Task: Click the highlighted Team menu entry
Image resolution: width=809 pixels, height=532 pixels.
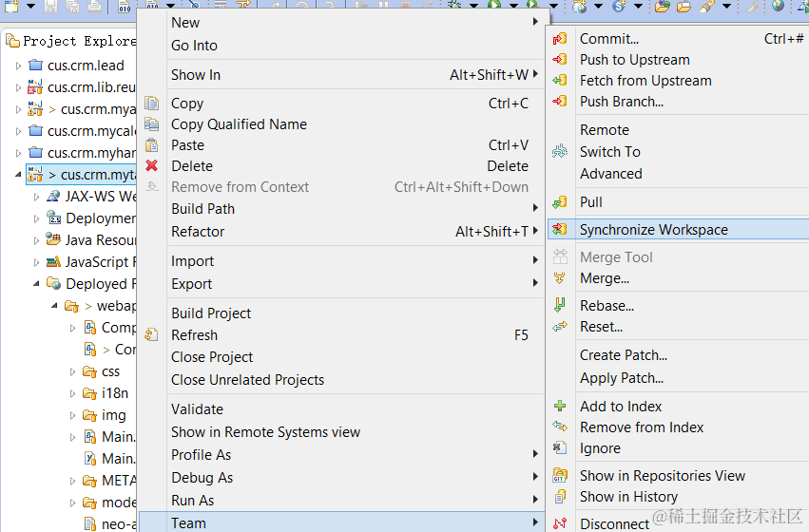Action: point(342,522)
